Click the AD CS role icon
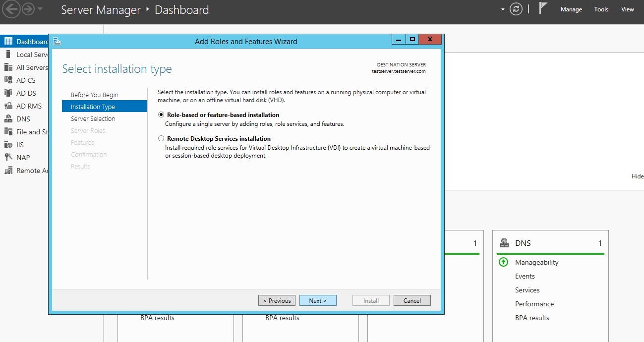Viewport: 644px width, 342px height. coord(8,80)
